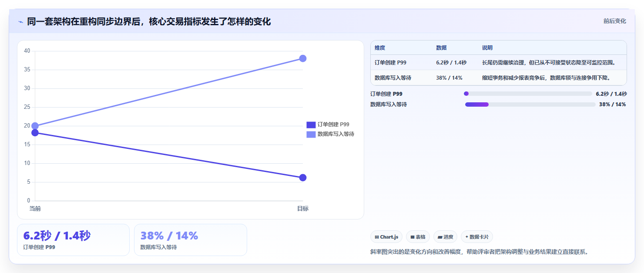The width and height of the screenshot is (644, 273).
Task: Open the 38% / 14% data card
Action: [x=191, y=240]
